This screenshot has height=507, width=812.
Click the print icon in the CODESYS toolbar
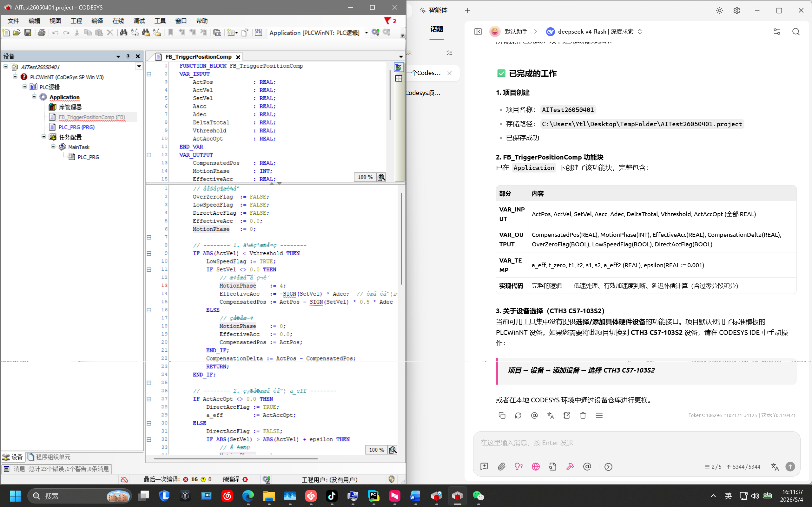click(42, 33)
